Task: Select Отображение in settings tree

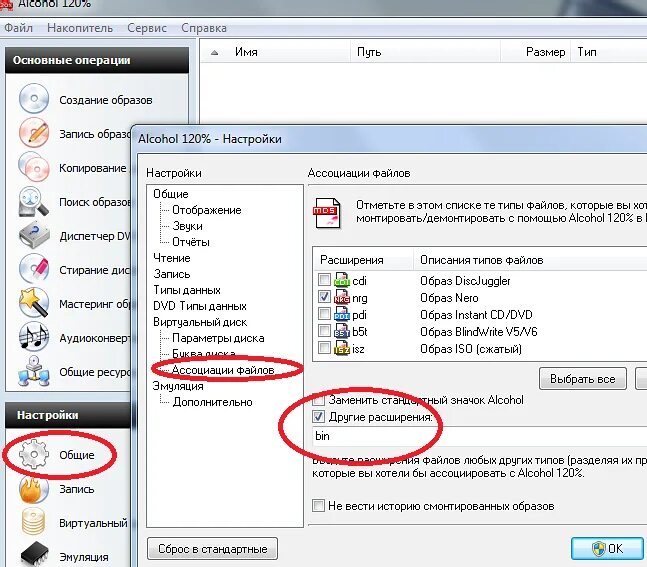Action: 207,210
